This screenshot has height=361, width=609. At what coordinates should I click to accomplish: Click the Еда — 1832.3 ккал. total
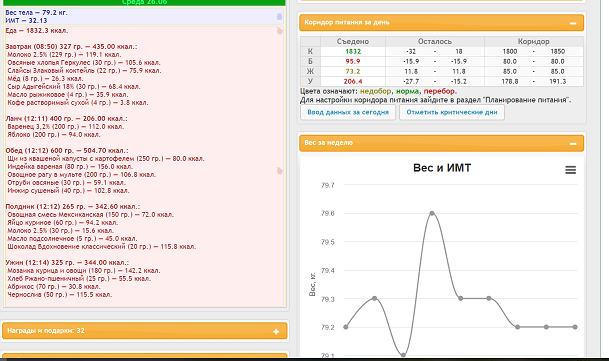[37, 30]
